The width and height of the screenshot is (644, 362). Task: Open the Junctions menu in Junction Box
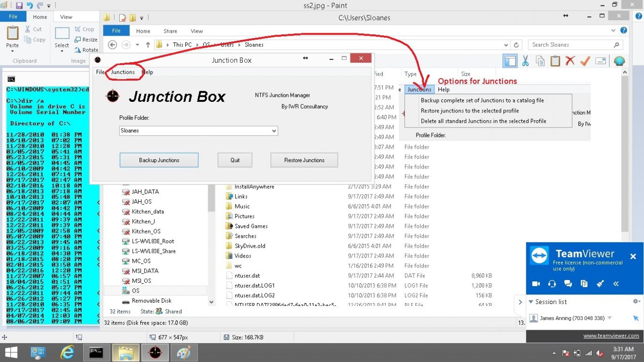point(123,72)
